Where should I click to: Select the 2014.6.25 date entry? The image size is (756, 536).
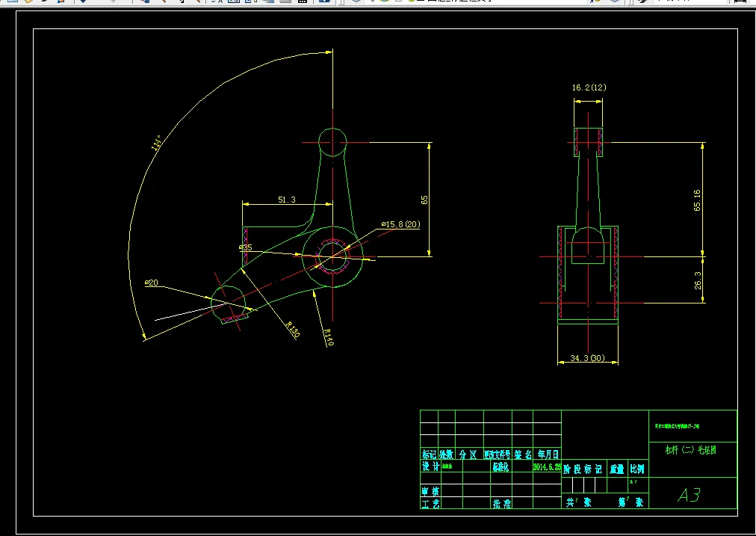548,466
